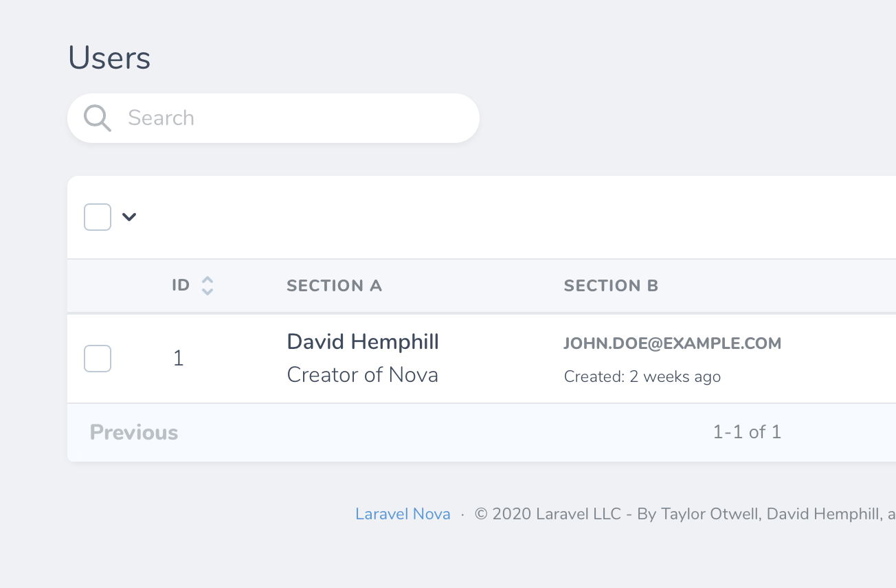Click the magnifying glass search icon
Viewport: 896px width, 588px height.
[97, 117]
